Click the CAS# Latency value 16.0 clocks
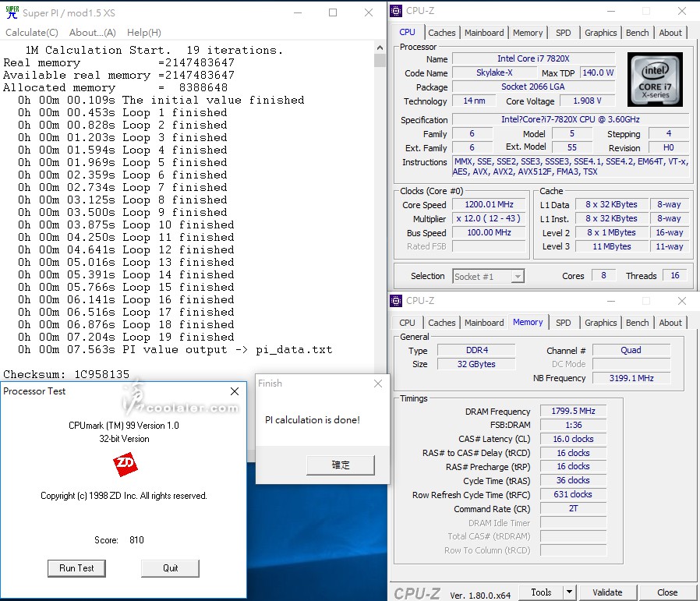Image resolution: width=700 pixels, height=601 pixels. pyautogui.click(x=573, y=439)
